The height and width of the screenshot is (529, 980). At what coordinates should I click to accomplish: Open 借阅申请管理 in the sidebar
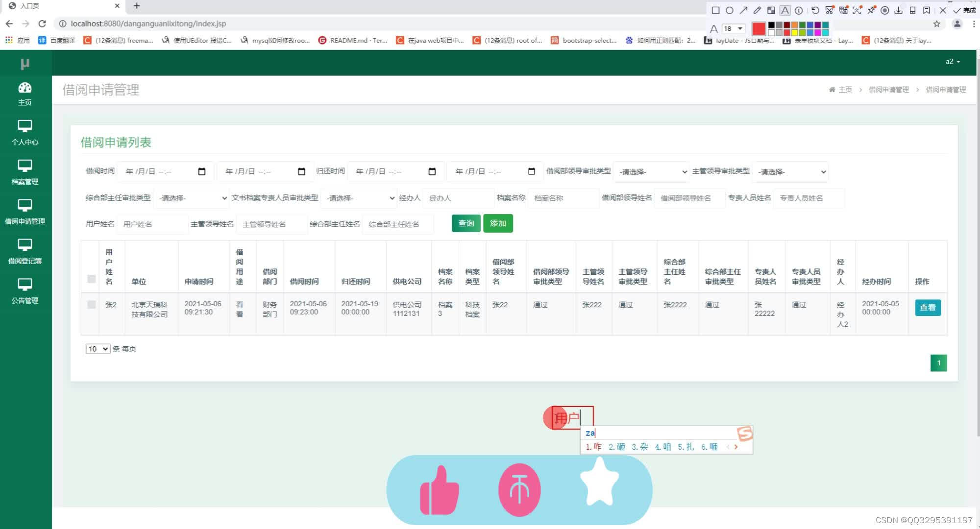click(25, 212)
